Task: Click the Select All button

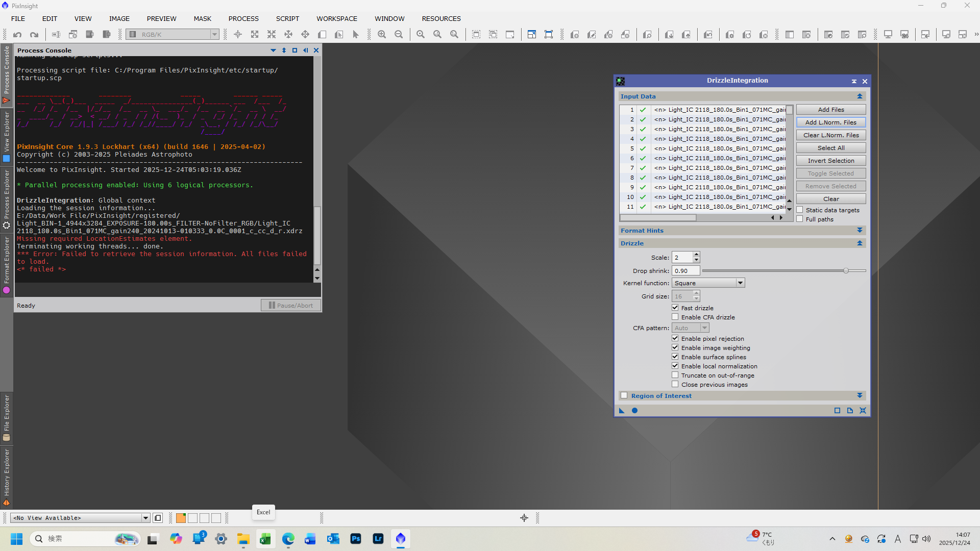Action: pos(830,148)
